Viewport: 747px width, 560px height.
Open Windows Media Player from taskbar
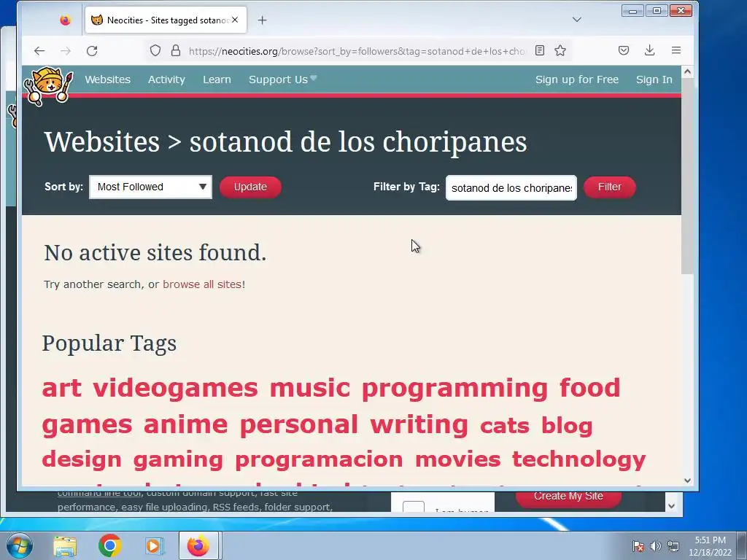pos(155,545)
